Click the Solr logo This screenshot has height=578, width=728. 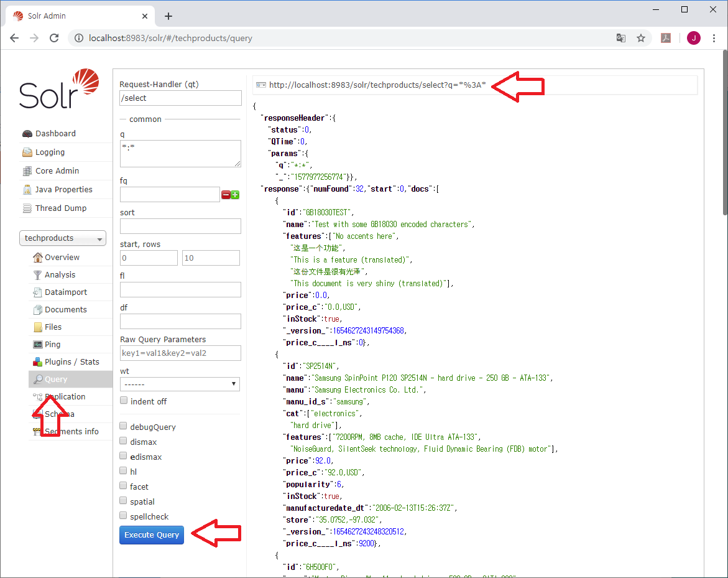59,89
